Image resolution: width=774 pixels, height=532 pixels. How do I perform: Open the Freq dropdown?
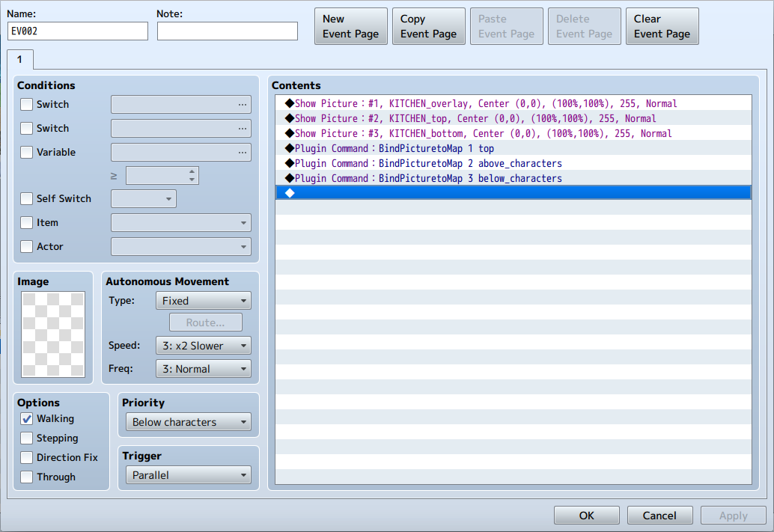(204, 369)
